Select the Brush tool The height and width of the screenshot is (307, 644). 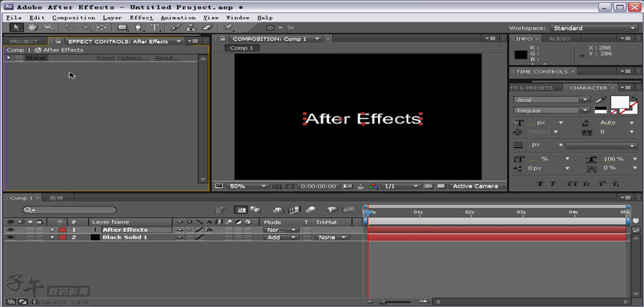point(176,28)
